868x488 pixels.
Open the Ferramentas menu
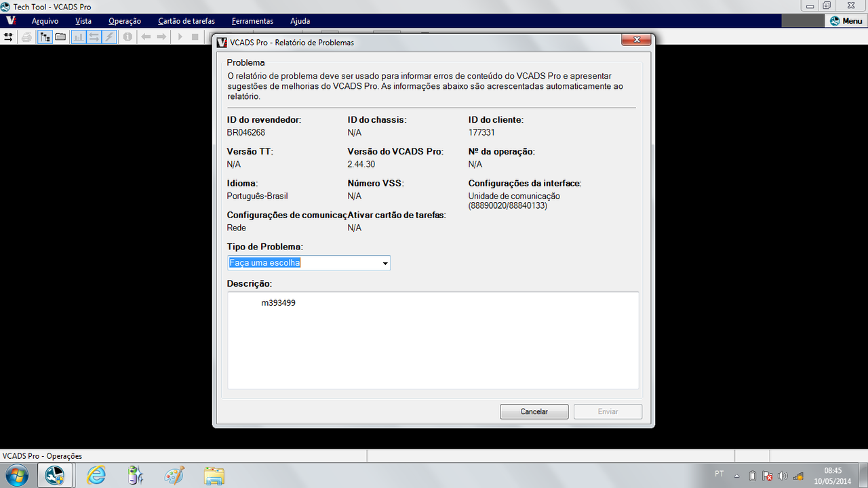coord(252,21)
